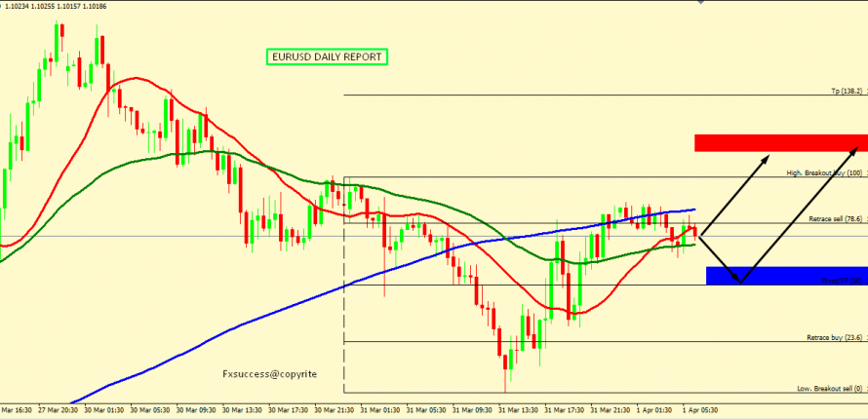This screenshot has width=868, height=419.
Task: Select the High Breakout buy (100) label
Action: tap(825, 172)
